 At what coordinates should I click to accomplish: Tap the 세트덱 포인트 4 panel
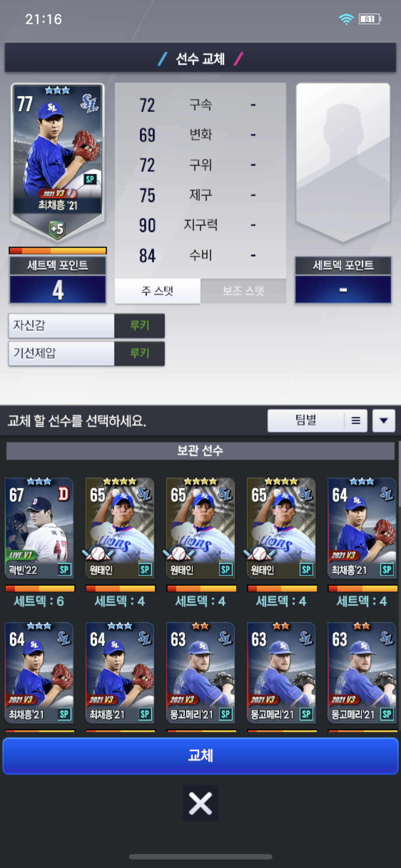pyautogui.click(x=58, y=280)
